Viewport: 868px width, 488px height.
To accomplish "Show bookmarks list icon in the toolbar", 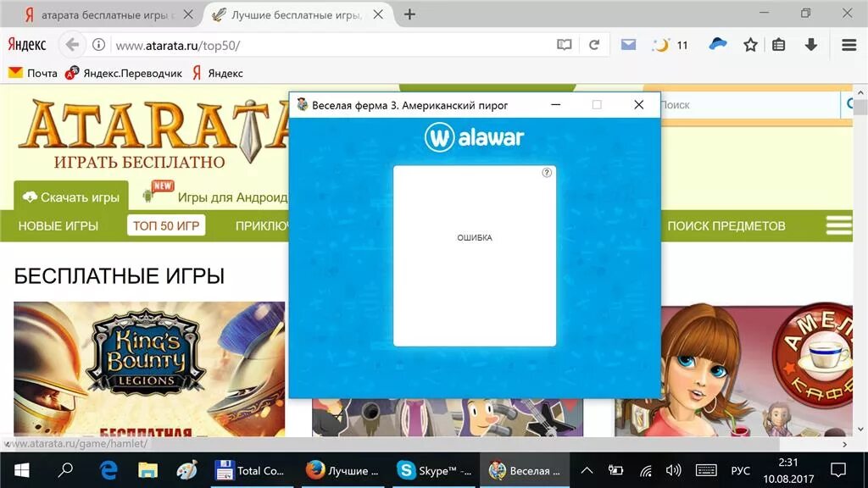I will (x=779, y=45).
